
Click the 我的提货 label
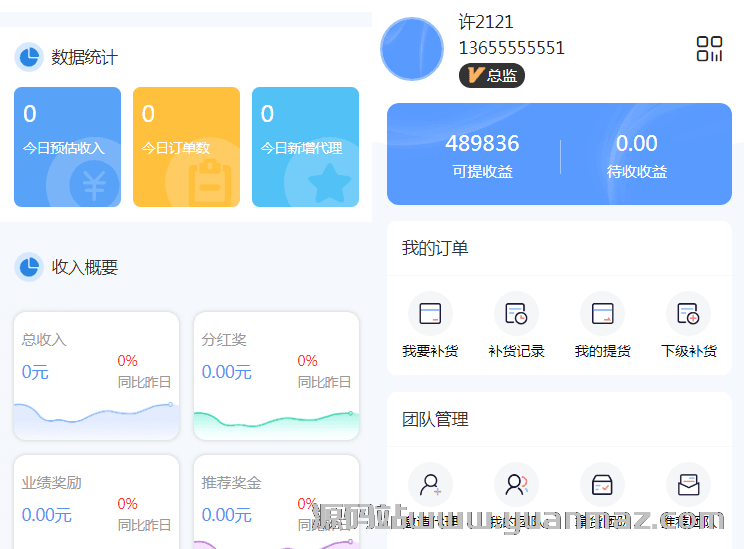click(602, 351)
